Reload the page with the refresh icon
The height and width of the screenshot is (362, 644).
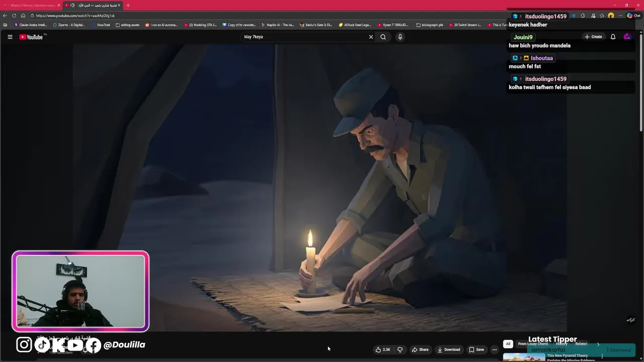[x=14, y=16]
